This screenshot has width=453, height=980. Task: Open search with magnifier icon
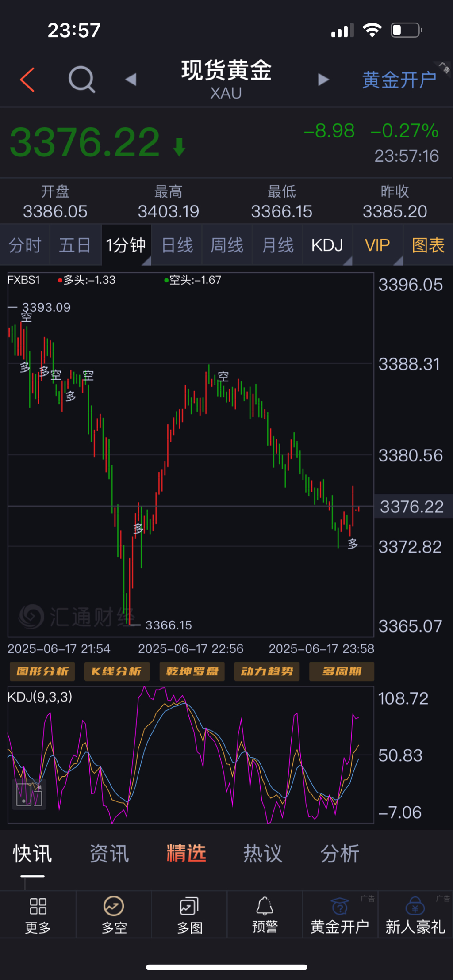point(82,80)
